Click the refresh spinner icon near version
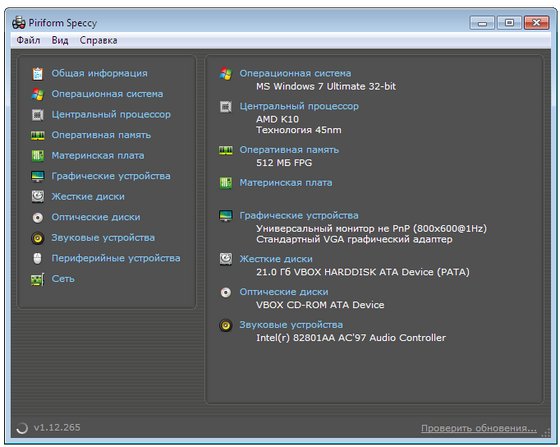Viewport: 560px width, 447px height. tap(22, 428)
